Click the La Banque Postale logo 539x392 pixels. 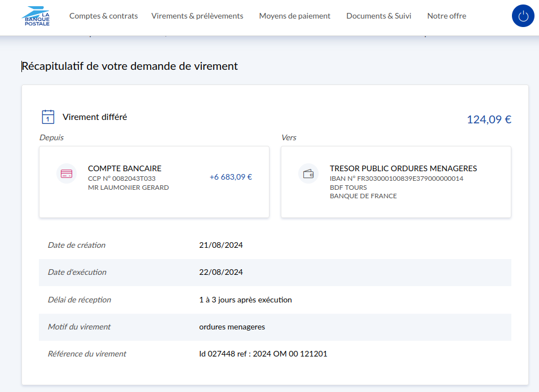pyautogui.click(x=36, y=16)
